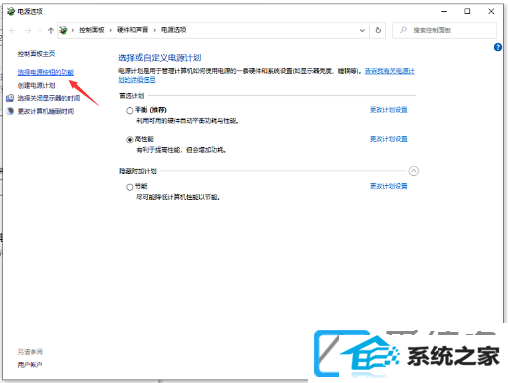
Task: Go up one level with Up arrow
Action: [51, 31]
